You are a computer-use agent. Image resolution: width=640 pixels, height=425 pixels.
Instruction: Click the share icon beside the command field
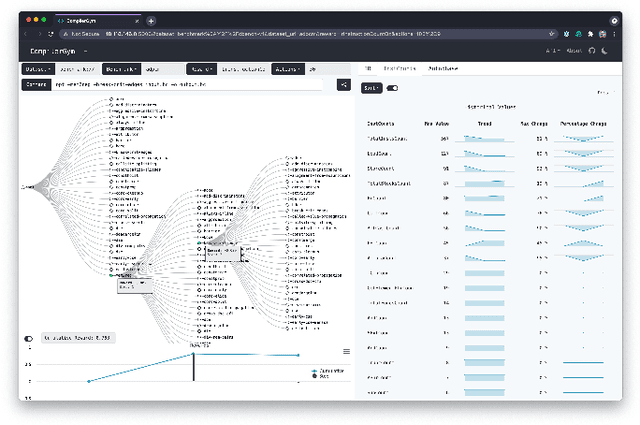coord(343,85)
